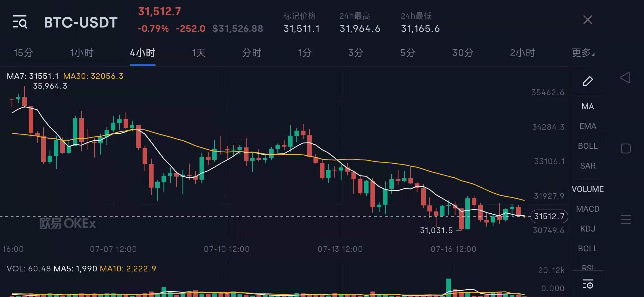Toggle the main BOLL overlay indicator

point(588,146)
